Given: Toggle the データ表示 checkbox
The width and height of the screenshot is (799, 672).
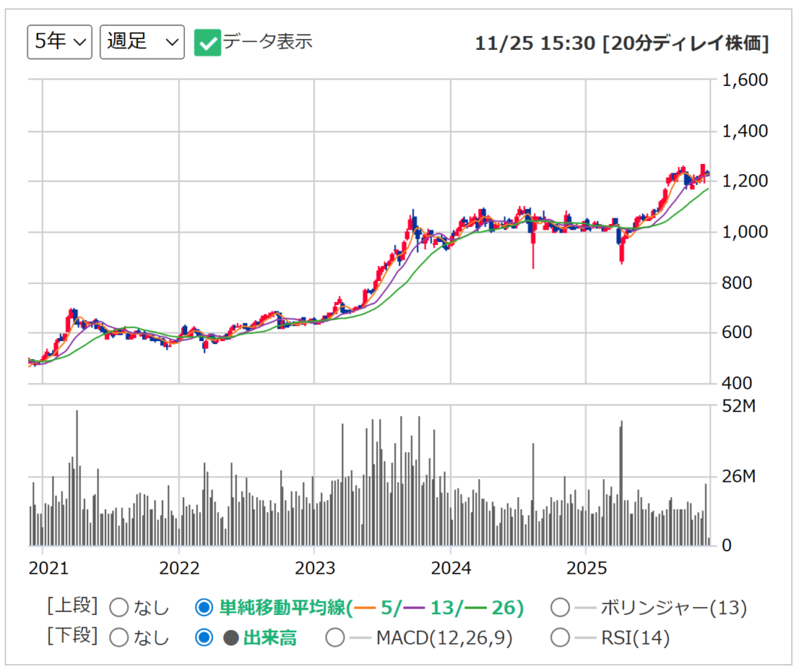Looking at the screenshot, I should (207, 42).
